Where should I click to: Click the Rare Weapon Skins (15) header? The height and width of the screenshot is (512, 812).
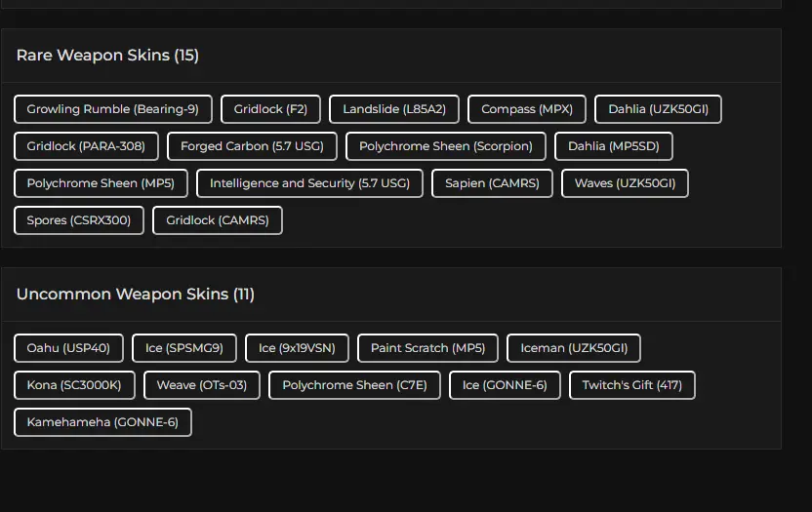pos(107,55)
